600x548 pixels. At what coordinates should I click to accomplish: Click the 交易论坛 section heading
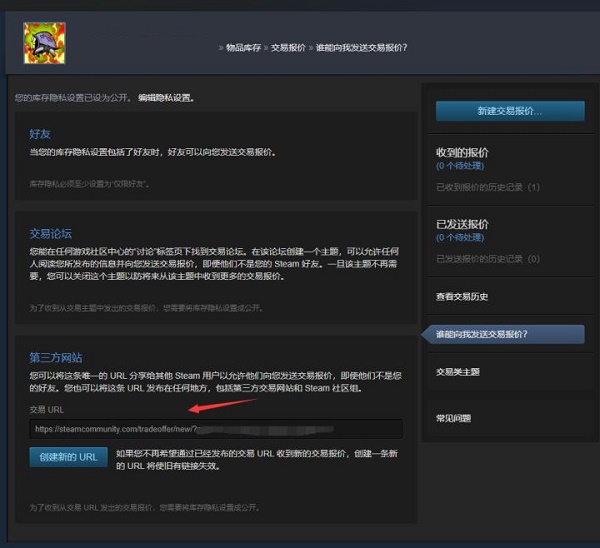point(50,233)
